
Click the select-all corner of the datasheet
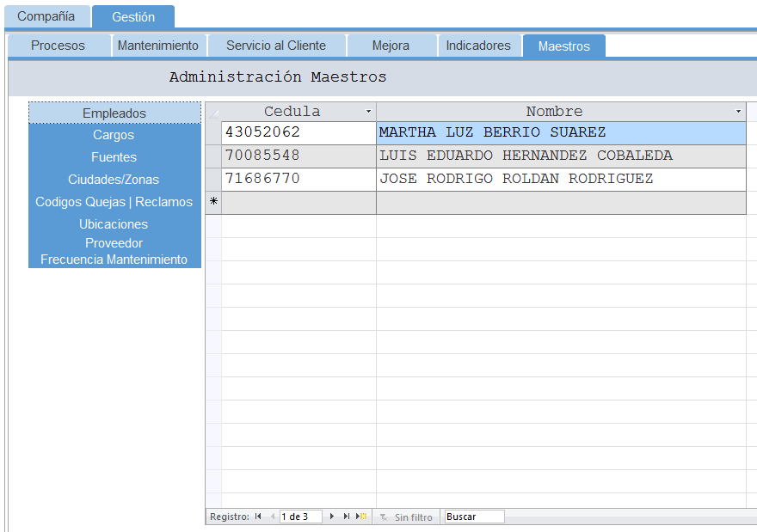pos(213,112)
